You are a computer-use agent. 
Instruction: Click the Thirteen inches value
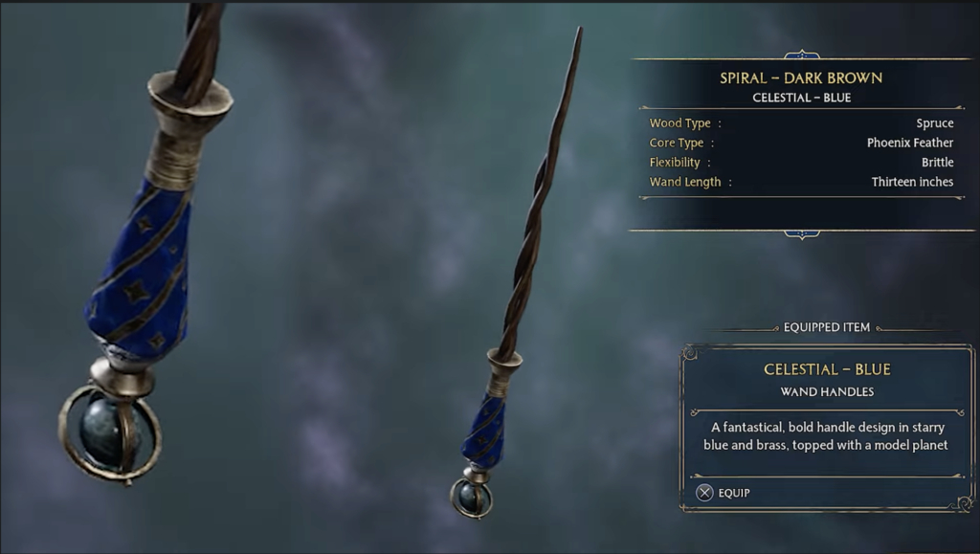pos(912,182)
